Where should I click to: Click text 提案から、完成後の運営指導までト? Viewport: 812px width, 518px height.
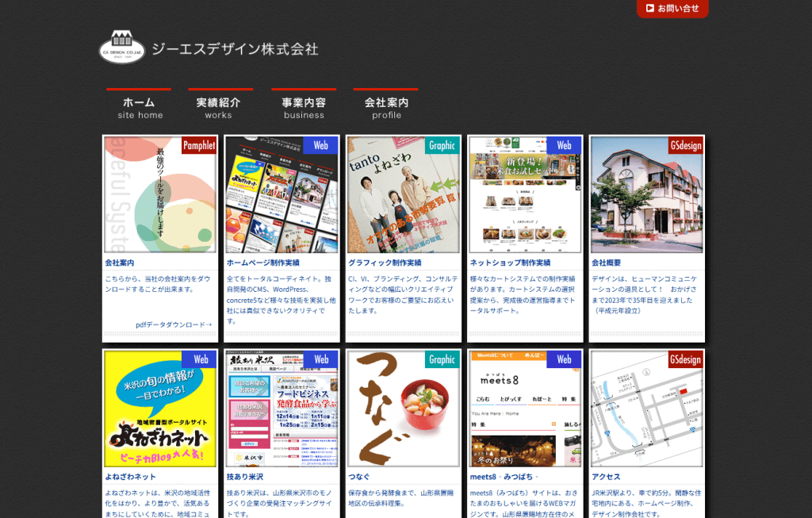[x=522, y=300]
